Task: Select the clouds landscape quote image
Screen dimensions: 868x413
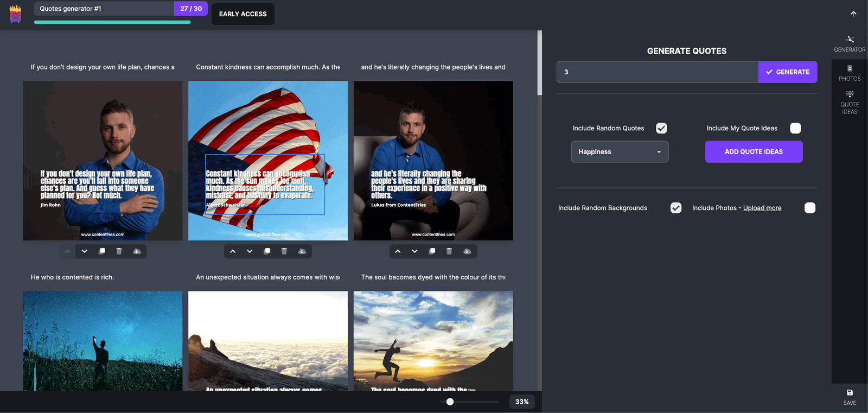Action: click(268, 341)
